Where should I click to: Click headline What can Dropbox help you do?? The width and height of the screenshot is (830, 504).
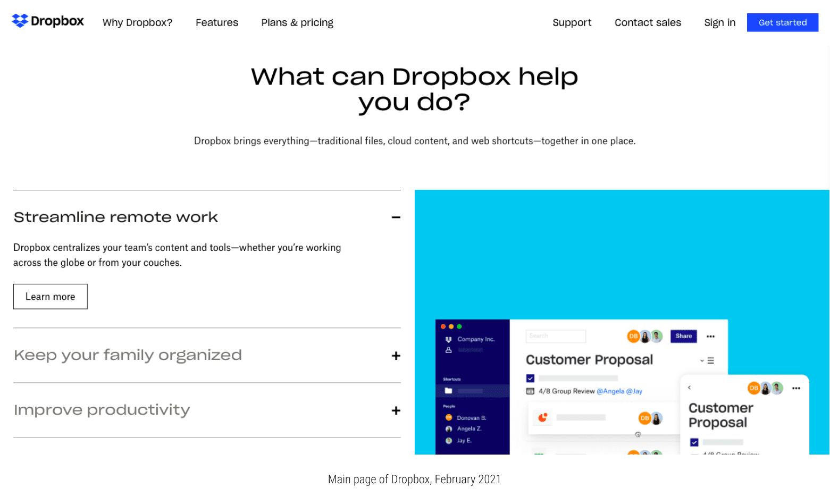tap(415, 89)
